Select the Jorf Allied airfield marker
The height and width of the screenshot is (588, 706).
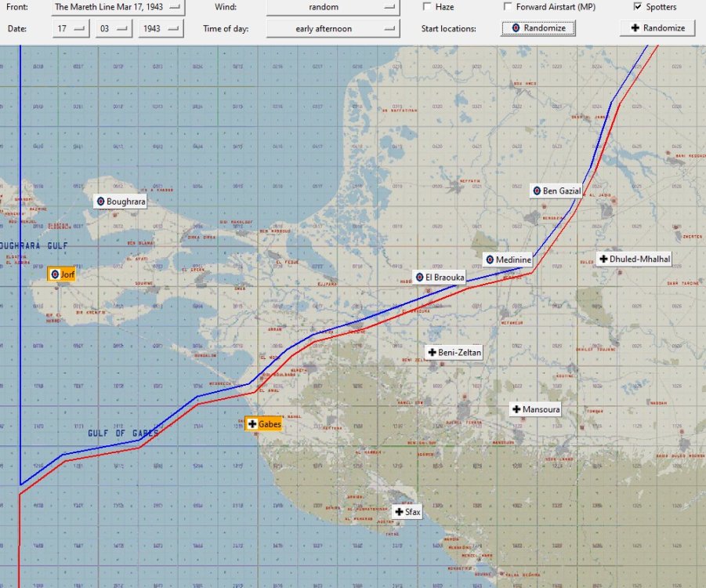(x=61, y=274)
